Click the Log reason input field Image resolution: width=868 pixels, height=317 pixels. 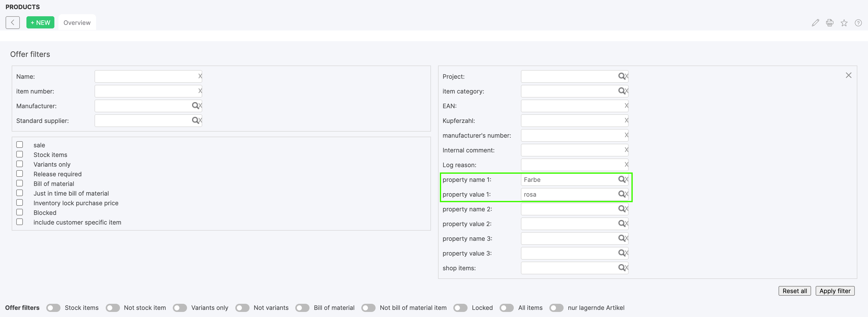pos(575,165)
